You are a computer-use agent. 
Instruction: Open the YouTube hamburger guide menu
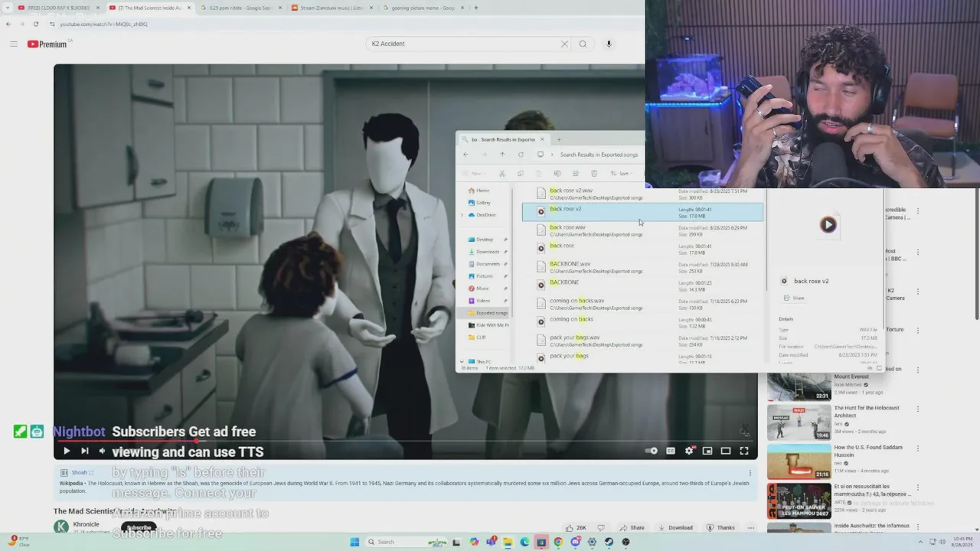click(x=13, y=44)
